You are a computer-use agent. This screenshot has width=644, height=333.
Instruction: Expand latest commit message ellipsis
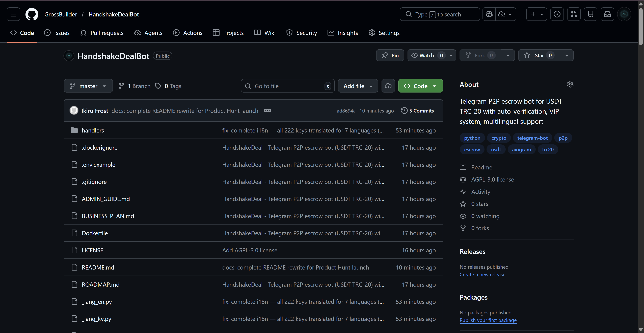click(x=267, y=110)
